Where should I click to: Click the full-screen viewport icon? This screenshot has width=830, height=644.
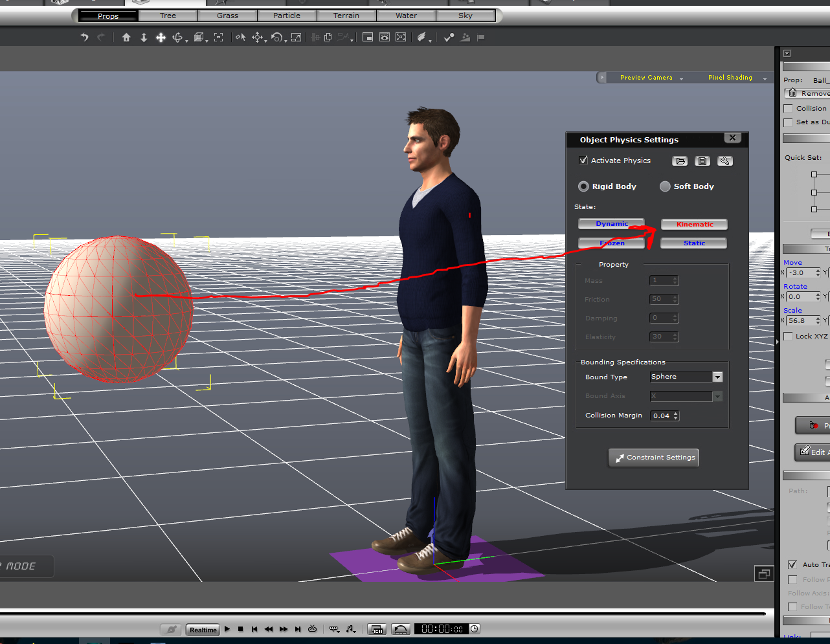[x=401, y=38]
